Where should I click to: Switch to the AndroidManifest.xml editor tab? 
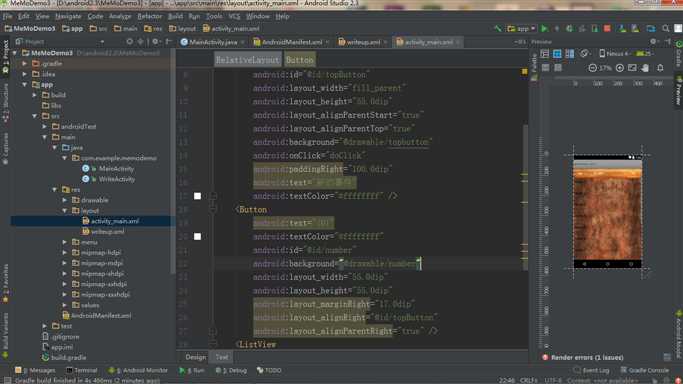292,42
